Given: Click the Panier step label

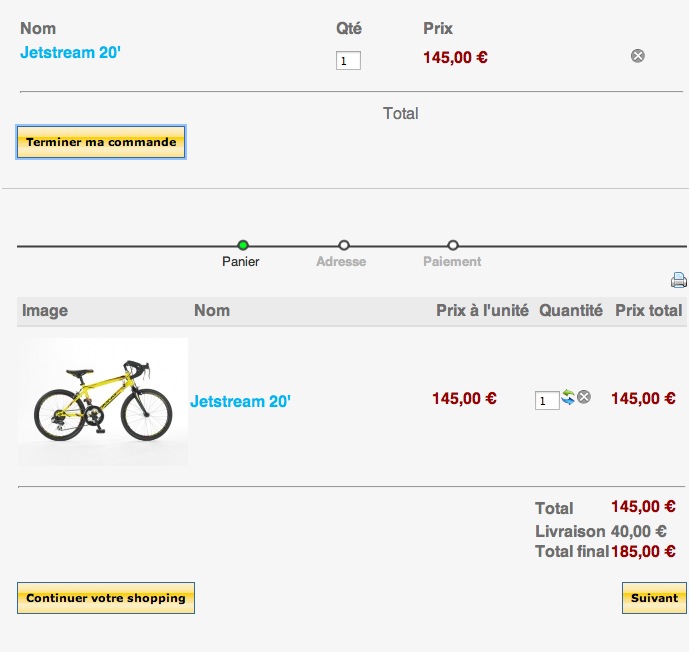Looking at the screenshot, I should tap(241, 261).
